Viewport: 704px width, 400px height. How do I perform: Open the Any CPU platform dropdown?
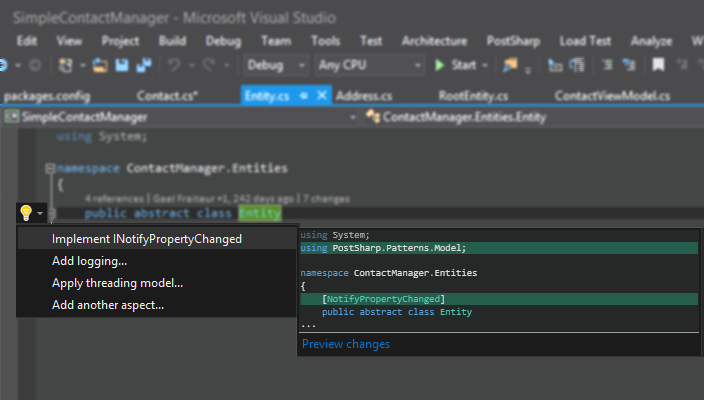click(x=368, y=65)
